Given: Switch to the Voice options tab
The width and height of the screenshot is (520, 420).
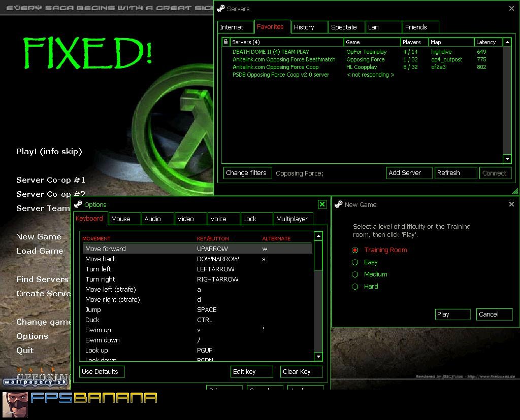Looking at the screenshot, I should [x=223, y=219].
